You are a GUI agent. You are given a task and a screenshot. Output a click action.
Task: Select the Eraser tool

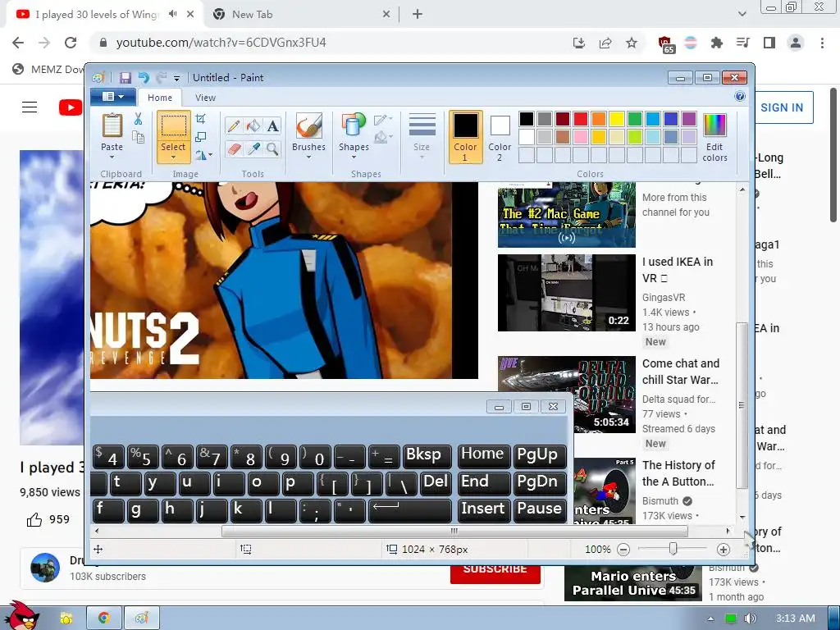pos(233,148)
